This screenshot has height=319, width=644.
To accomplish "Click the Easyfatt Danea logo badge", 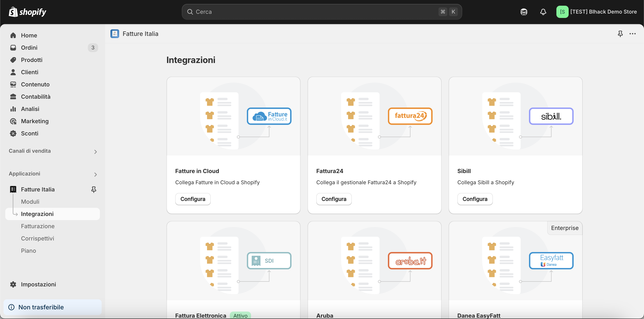I will pyautogui.click(x=551, y=261).
